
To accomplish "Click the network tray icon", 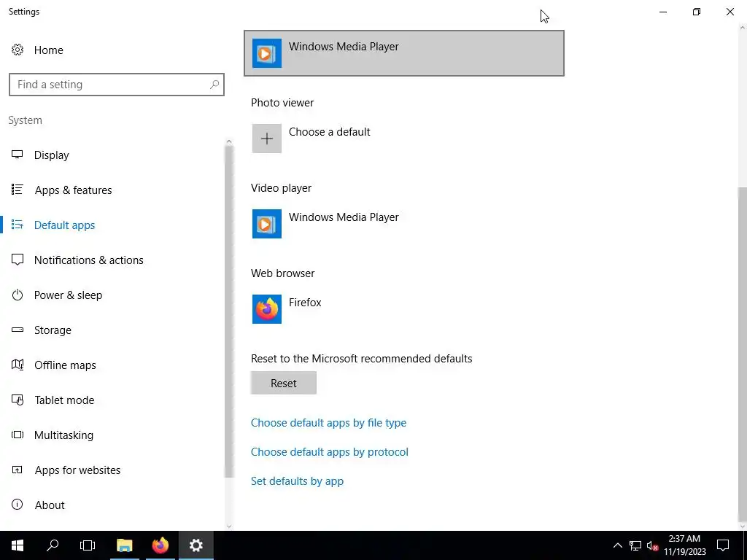I will pyautogui.click(x=635, y=545).
